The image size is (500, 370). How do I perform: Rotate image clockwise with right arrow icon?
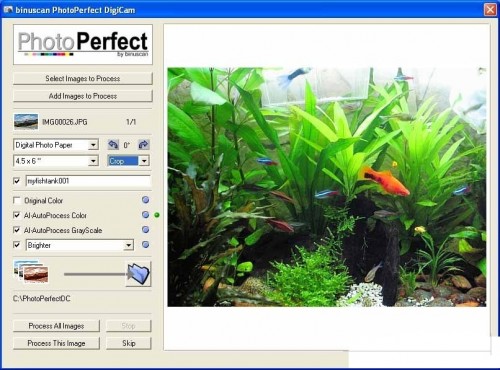click(143, 145)
